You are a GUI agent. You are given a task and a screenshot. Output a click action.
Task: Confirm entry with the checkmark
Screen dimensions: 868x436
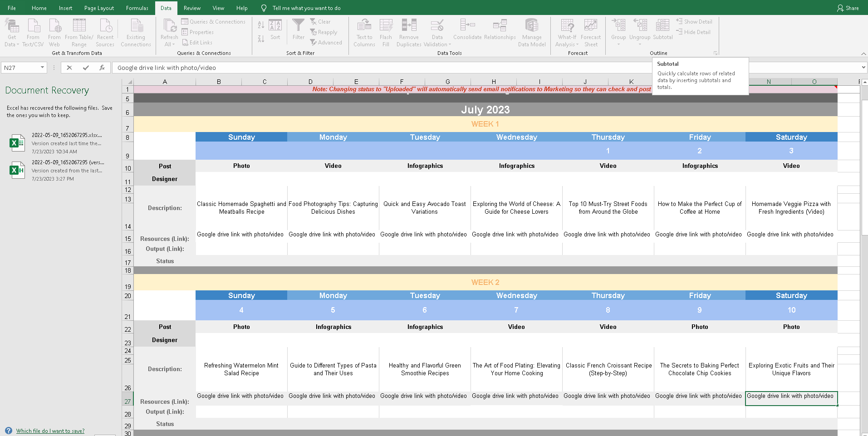coord(86,68)
